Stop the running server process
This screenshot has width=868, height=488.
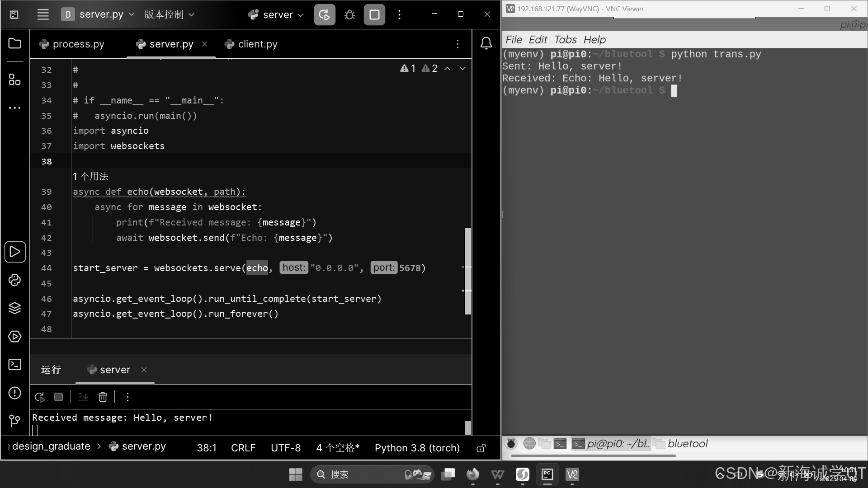click(x=374, y=15)
